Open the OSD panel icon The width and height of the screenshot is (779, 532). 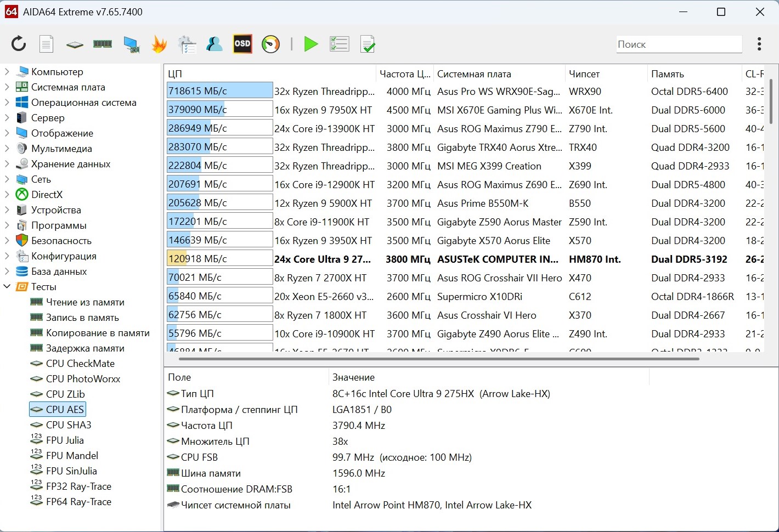point(242,44)
